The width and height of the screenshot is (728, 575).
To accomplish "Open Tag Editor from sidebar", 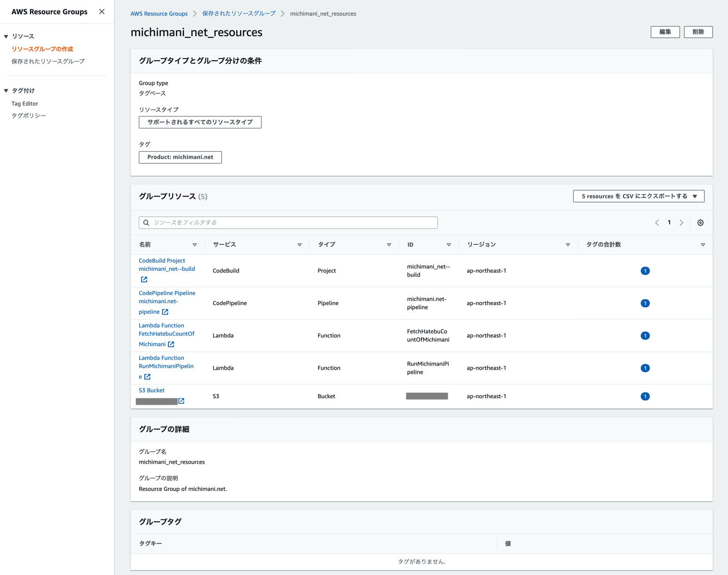I will click(x=25, y=104).
